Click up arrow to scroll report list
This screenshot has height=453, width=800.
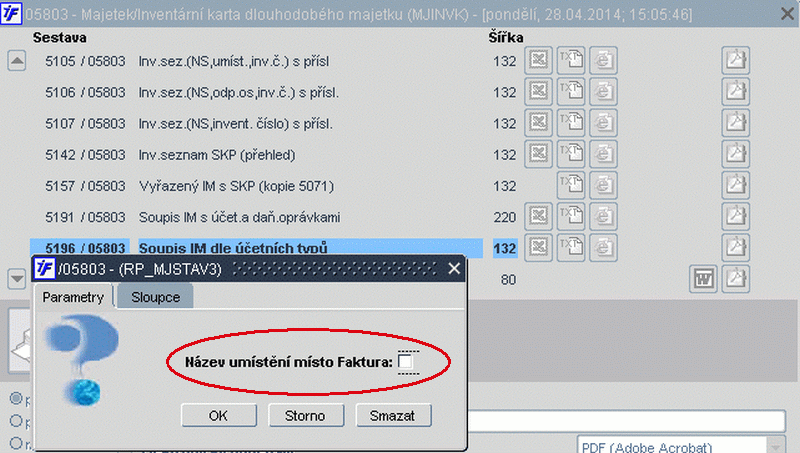[x=17, y=61]
